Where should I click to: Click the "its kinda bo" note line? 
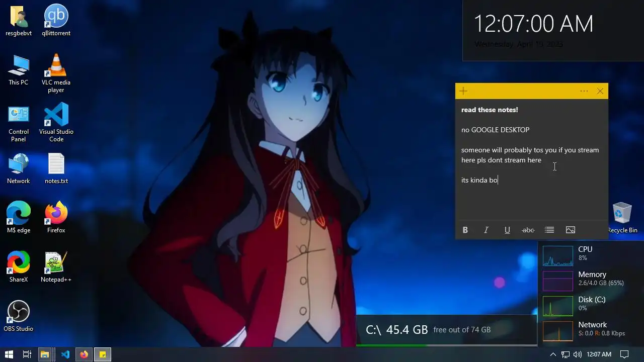479,180
